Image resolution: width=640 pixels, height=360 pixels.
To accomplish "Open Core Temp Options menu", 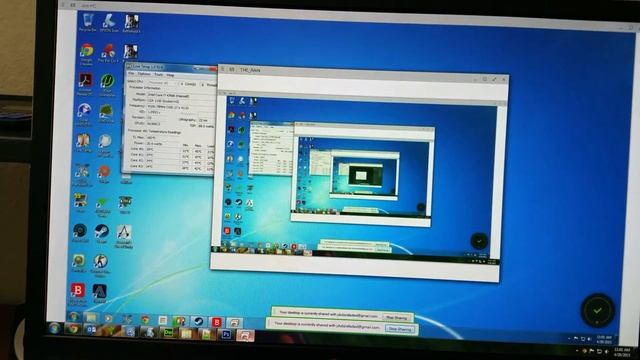I will [x=144, y=74].
